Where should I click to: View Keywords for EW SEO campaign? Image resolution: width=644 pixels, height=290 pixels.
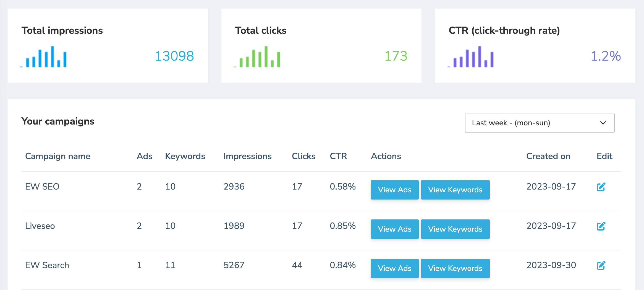(455, 190)
